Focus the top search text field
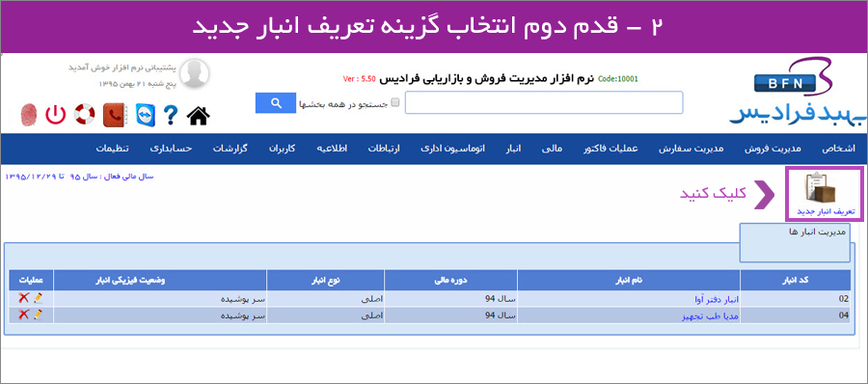868x384 pixels. [544, 102]
